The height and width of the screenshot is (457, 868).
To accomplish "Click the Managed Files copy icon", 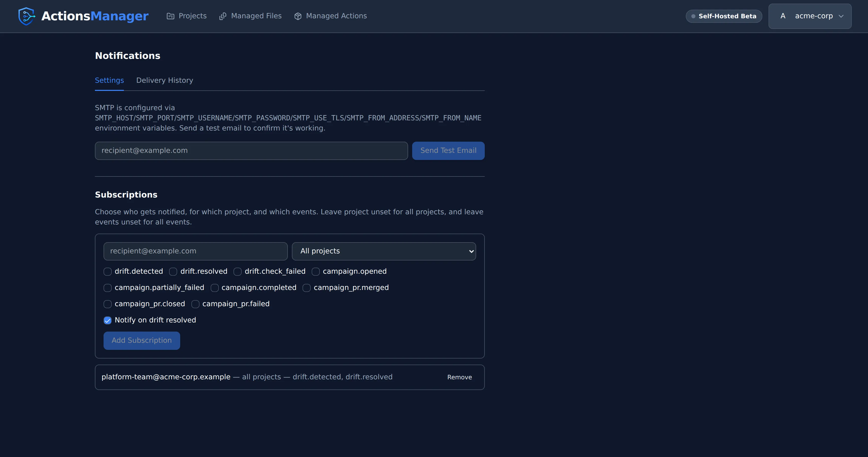I will (x=223, y=16).
